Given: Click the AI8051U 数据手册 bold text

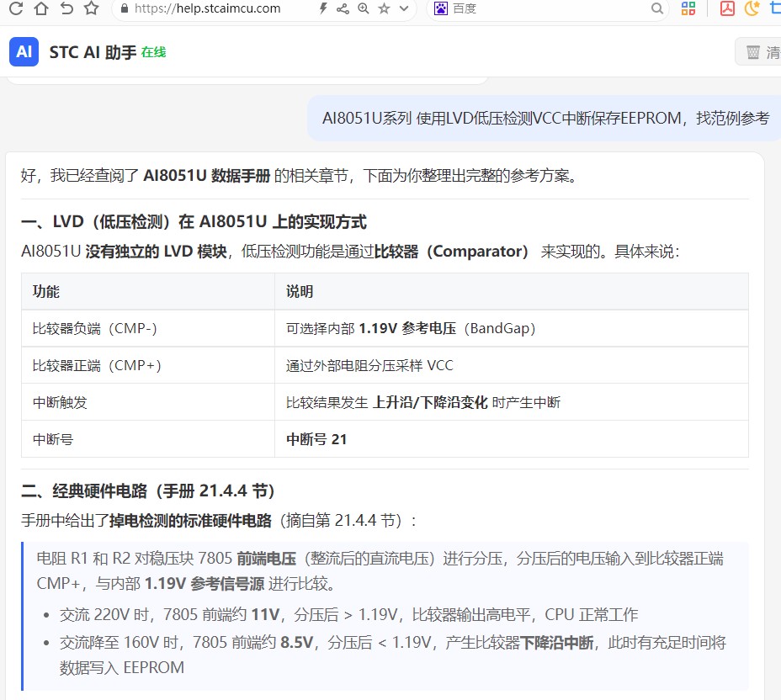Looking at the screenshot, I should [x=207, y=175].
